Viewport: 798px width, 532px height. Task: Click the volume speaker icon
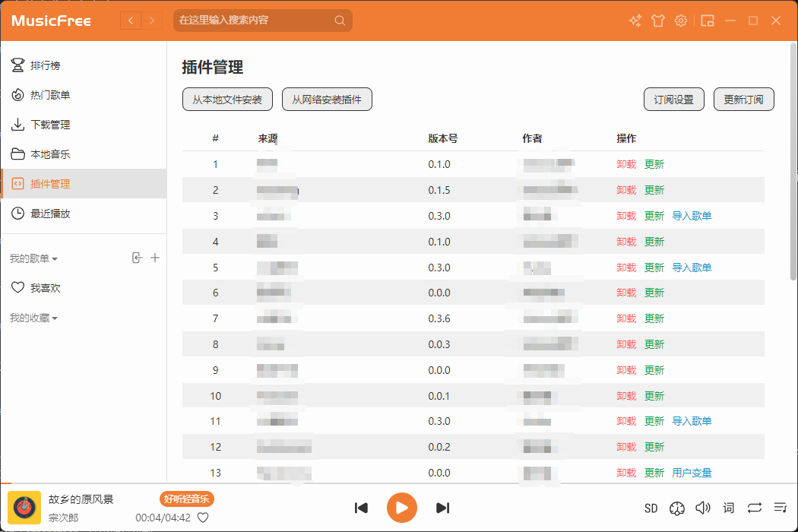[x=703, y=508]
